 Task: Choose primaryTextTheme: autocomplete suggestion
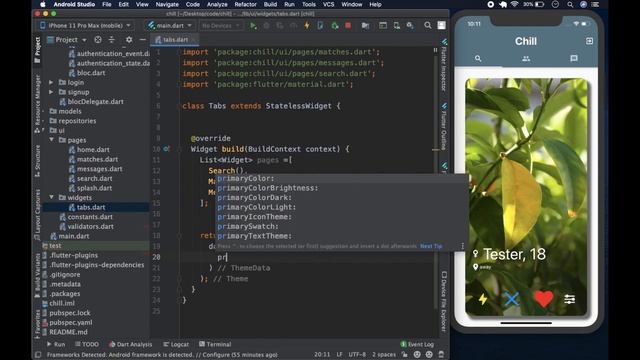pos(342,236)
